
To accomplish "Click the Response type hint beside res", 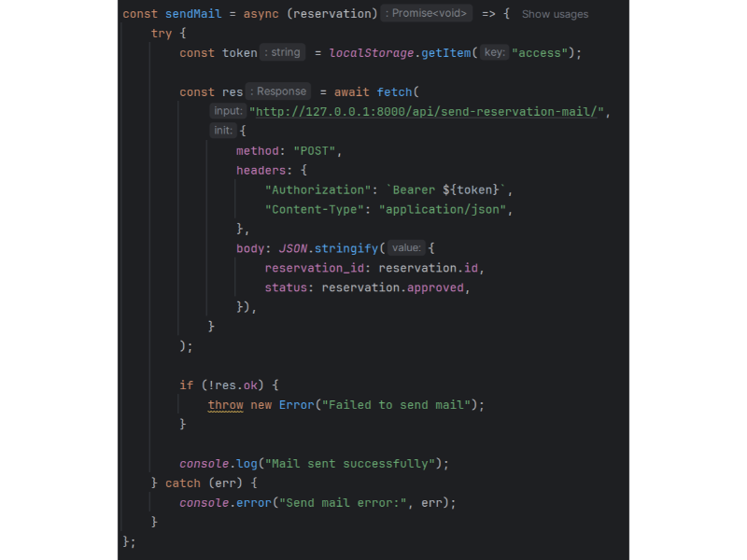I will (x=278, y=91).
